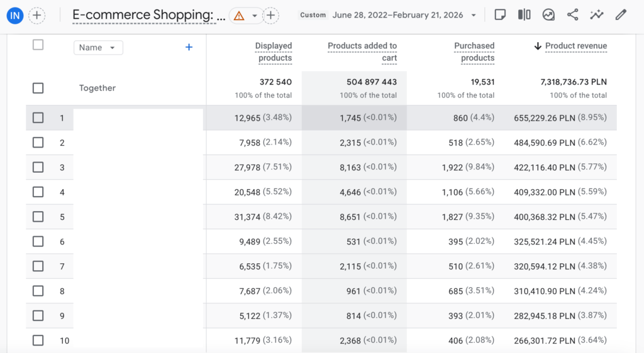This screenshot has width=644, height=353.
Task: Open Insights using the sparkle line icon
Action: pyautogui.click(x=596, y=15)
